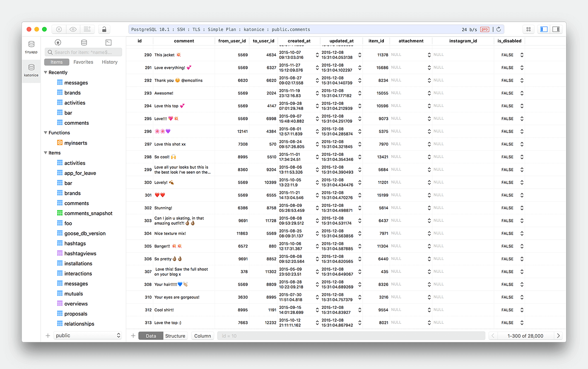This screenshot has height=369, width=588.
Task: Focus the 'Search for item' field
Action: 83,52
